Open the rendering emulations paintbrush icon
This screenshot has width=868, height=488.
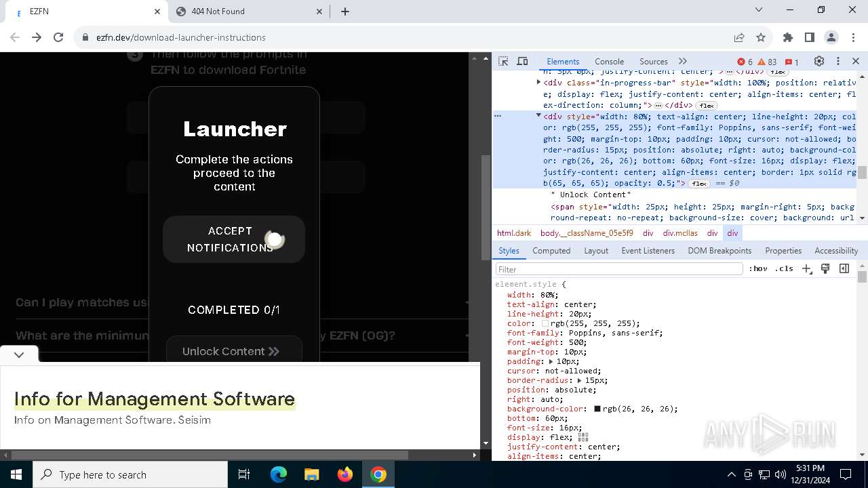(825, 269)
